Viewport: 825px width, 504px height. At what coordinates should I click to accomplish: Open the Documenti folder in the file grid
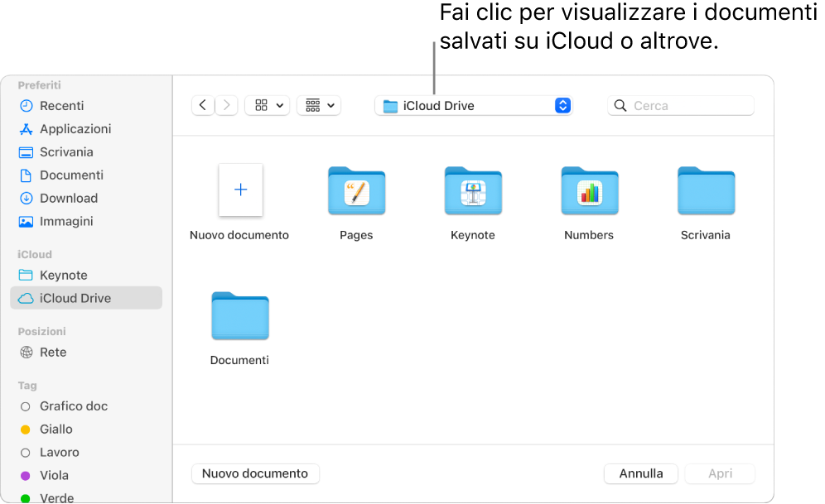[240, 316]
